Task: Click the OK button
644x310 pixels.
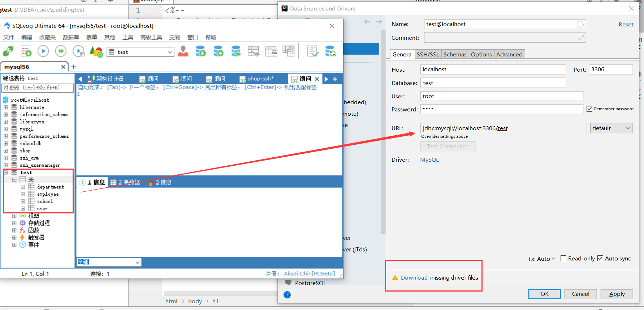Action: [544, 294]
